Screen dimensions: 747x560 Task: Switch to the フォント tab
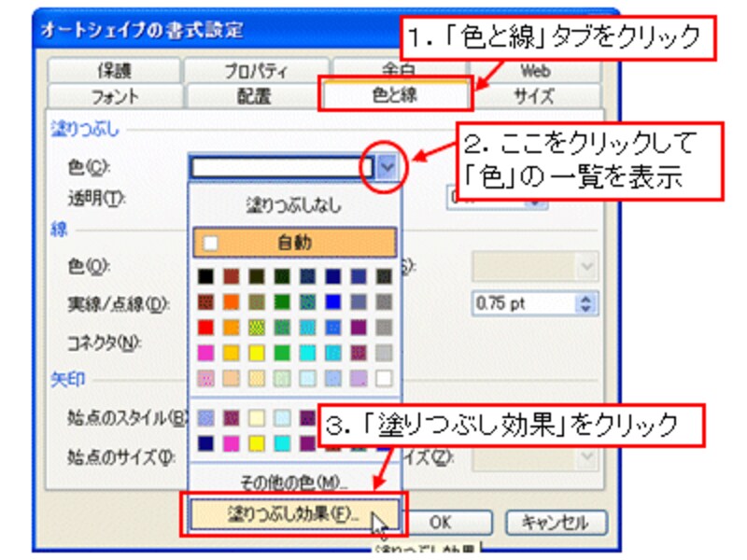pyautogui.click(x=115, y=97)
